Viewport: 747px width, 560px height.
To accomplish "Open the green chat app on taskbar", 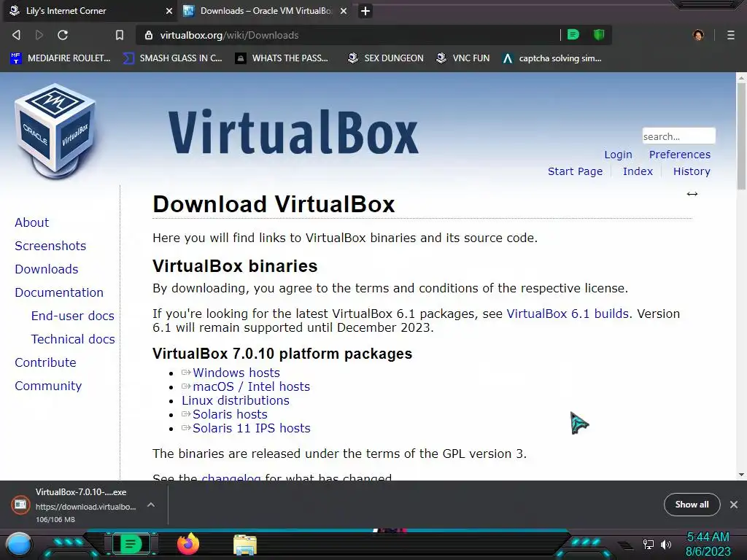I will coord(131,544).
